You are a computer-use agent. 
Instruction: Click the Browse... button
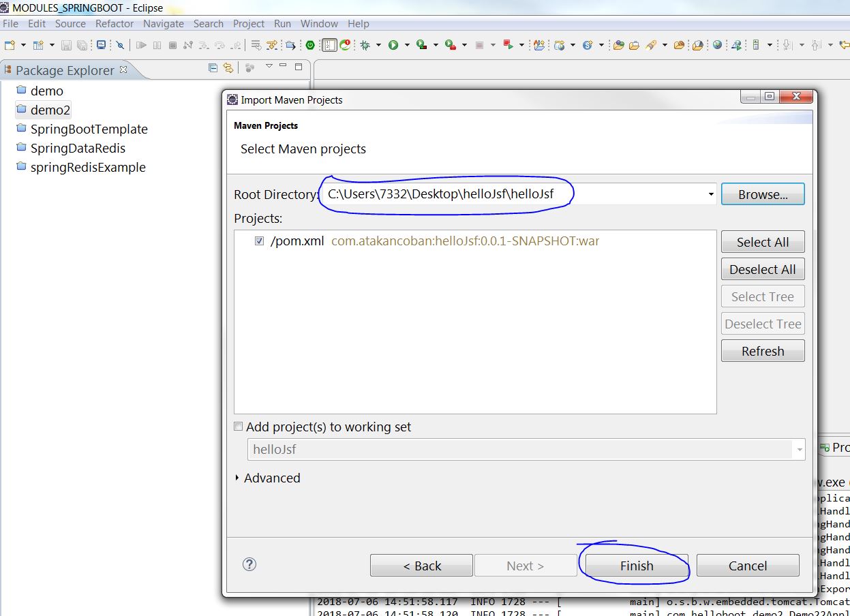click(x=763, y=194)
